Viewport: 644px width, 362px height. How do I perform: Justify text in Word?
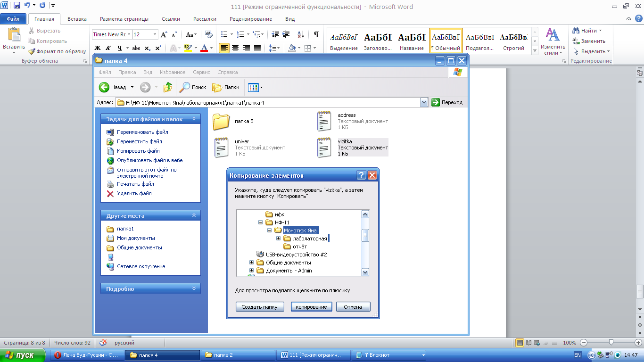(257, 48)
